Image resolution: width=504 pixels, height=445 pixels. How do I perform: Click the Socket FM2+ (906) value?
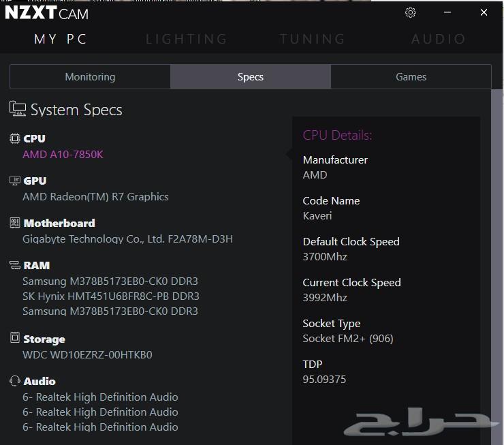[x=348, y=338]
